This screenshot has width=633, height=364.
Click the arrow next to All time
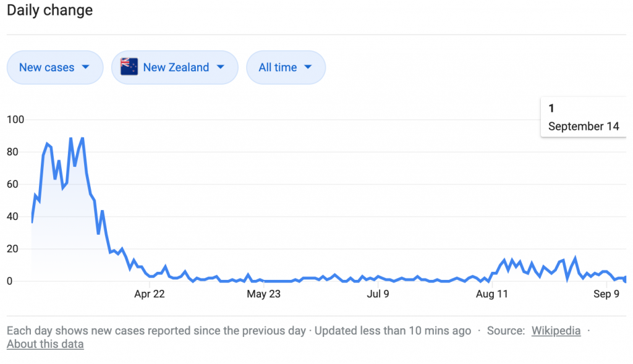(x=308, y=67)
